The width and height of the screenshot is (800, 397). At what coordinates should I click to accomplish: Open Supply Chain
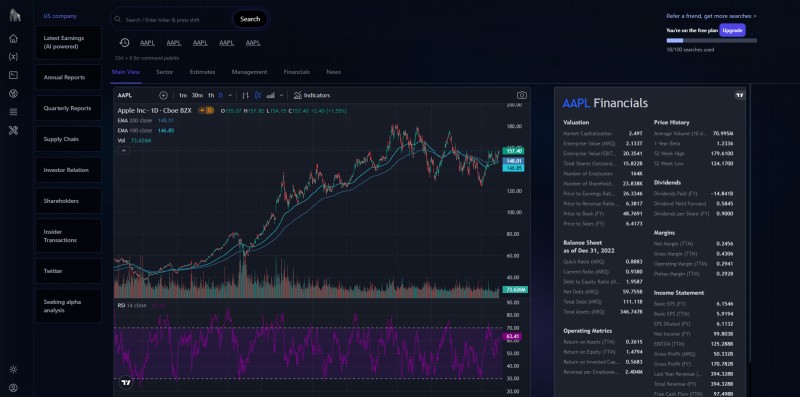pos(68,139)
